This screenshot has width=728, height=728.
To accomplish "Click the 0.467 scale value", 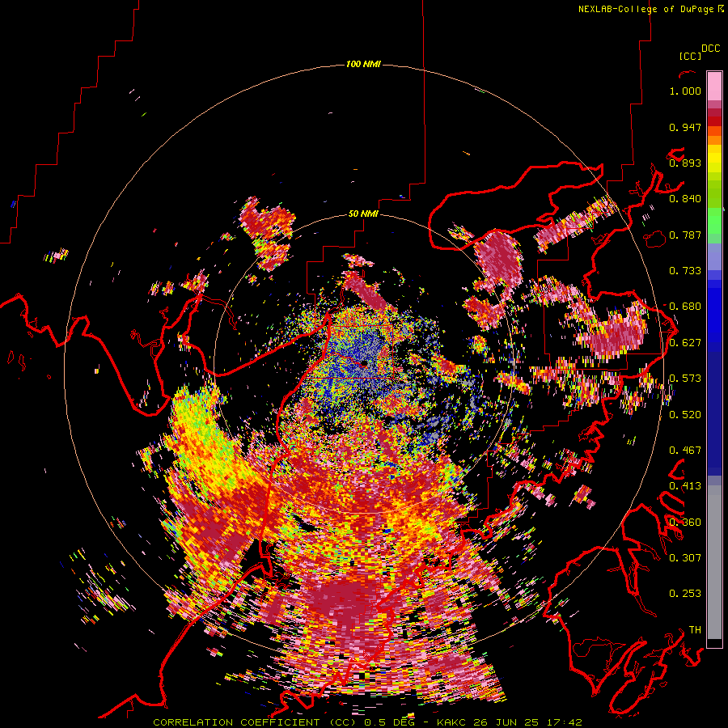I will coord(685,451).
